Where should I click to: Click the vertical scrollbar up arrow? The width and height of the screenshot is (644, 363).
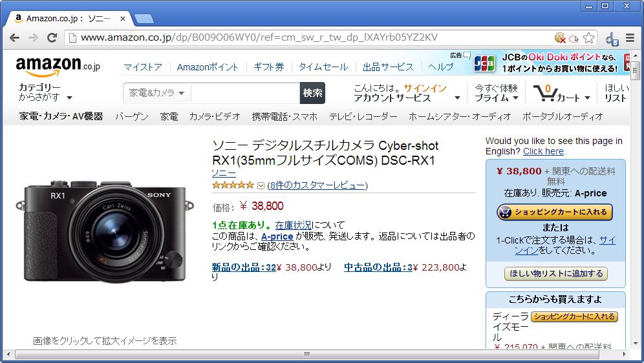(635, 56)
